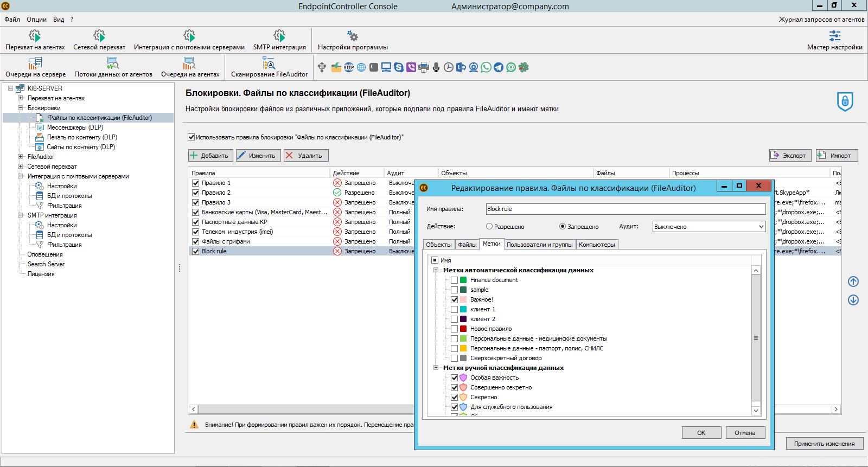Click the Telegram interception icon
The height and width of the screenshot is (467, 868).
499,67
